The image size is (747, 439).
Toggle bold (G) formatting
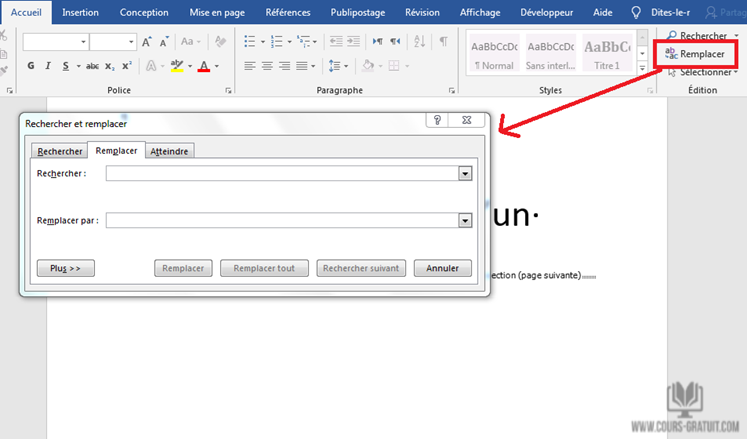pyautogui.click(x=31, y=66)
